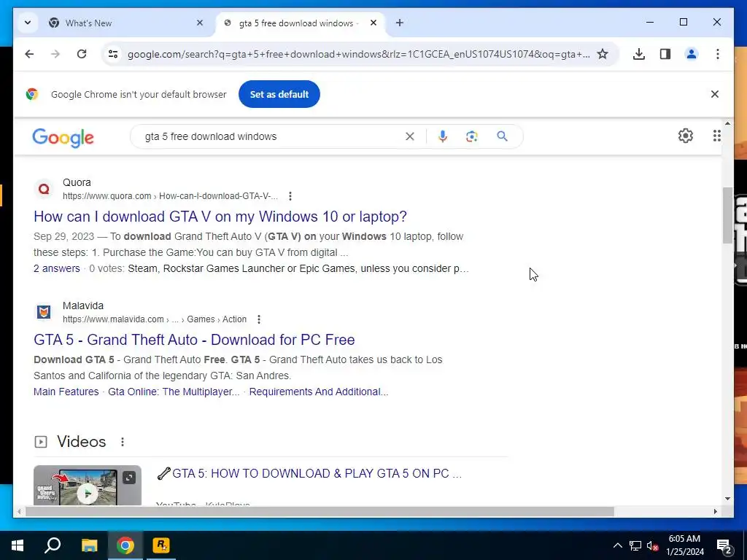Click the muted volume tray icon

pyautogui.click(x=652, y=545)
